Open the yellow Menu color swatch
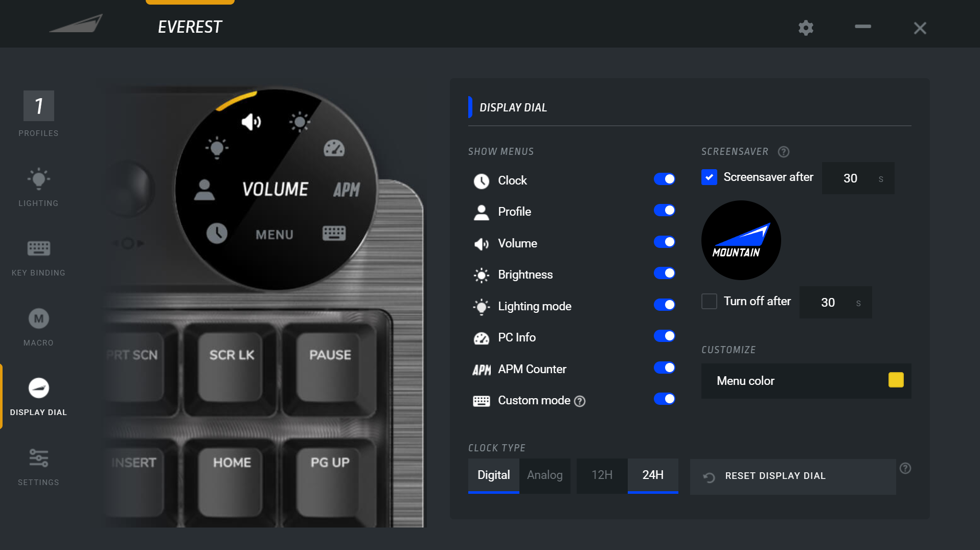The width and height of the screenshot is (980, 550). tap(896, 380)
